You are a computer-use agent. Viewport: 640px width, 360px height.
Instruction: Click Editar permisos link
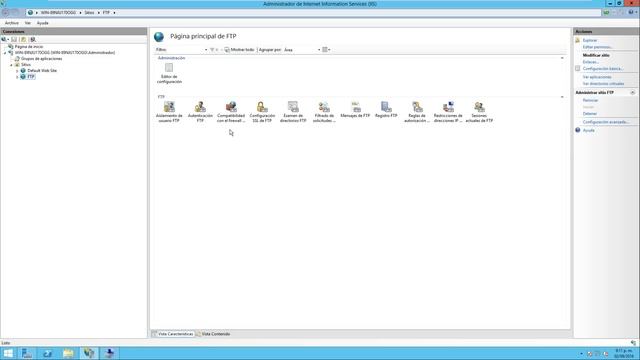(598, 47)
